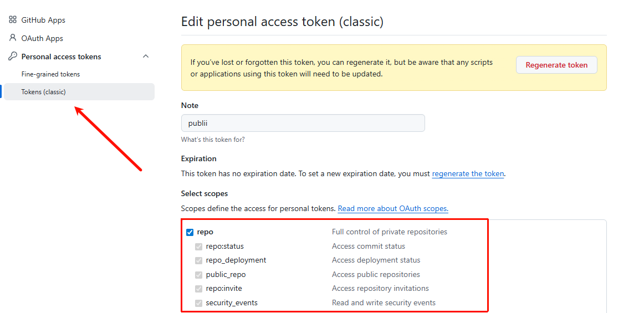Open 'Read more about OAuth scopes' link

point(393,209)
